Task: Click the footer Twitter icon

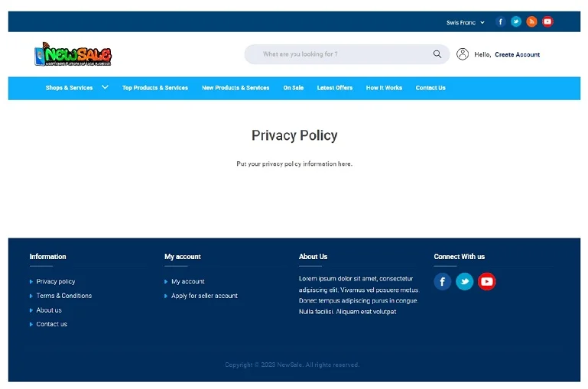Action: [465, 282]
